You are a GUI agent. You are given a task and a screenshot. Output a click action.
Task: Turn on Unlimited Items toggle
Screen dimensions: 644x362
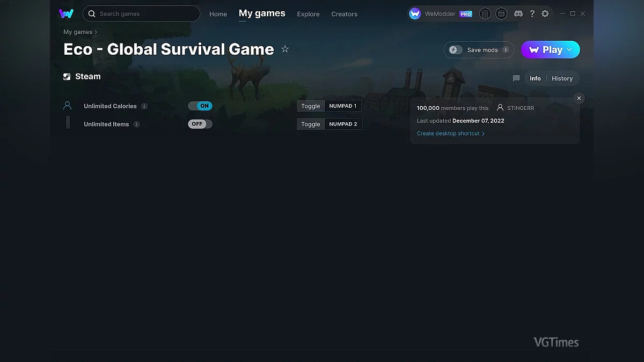200,124
